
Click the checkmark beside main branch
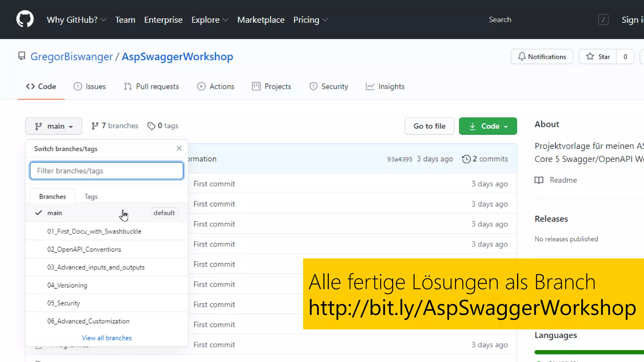click(38, 213)
